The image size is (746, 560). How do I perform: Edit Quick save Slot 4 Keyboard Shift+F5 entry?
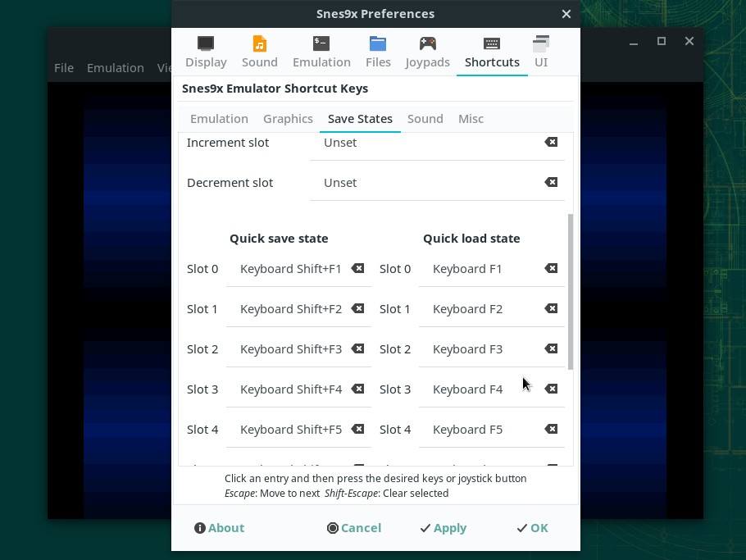point(298,430)
